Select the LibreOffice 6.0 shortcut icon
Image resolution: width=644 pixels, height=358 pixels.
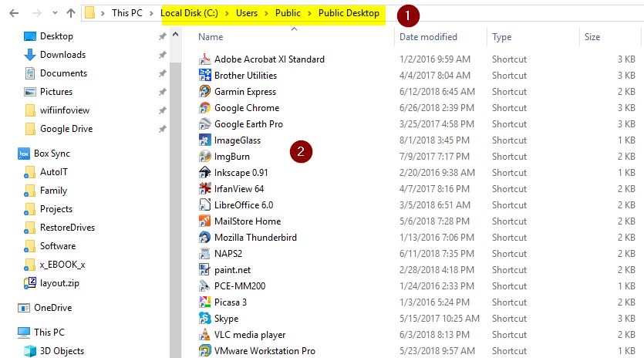204,205
